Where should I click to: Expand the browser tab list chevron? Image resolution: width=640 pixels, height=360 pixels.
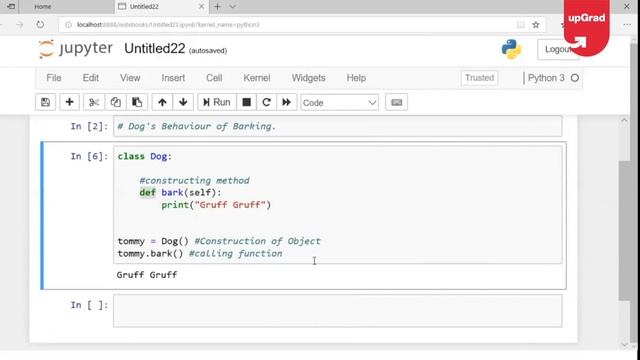click(232, 7)
